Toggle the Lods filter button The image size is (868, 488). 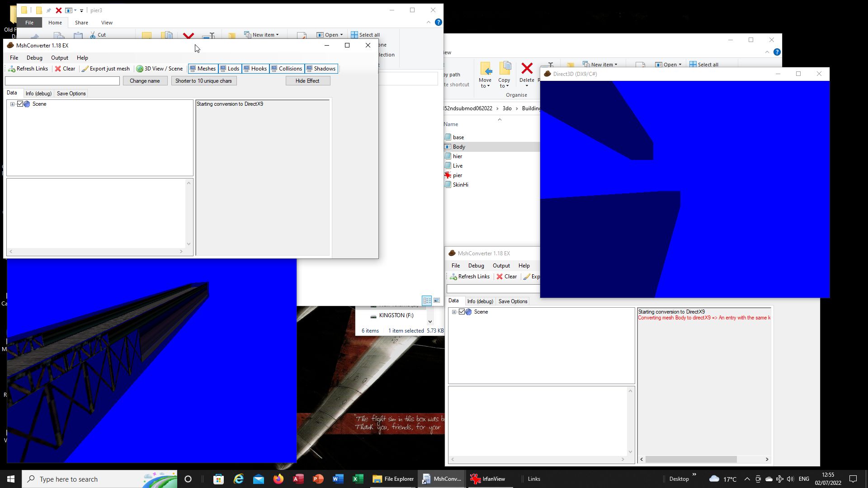(230, 69)
